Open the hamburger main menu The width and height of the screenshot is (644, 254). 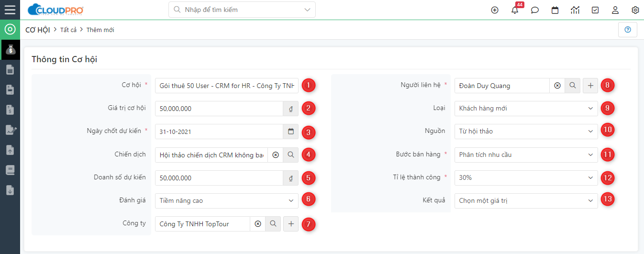10,10
